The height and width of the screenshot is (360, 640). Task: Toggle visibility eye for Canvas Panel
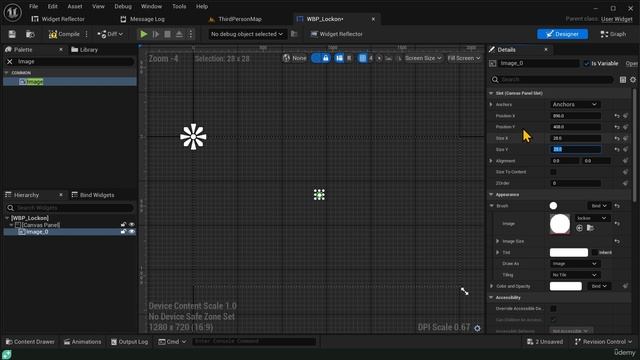tap(131, 224)
